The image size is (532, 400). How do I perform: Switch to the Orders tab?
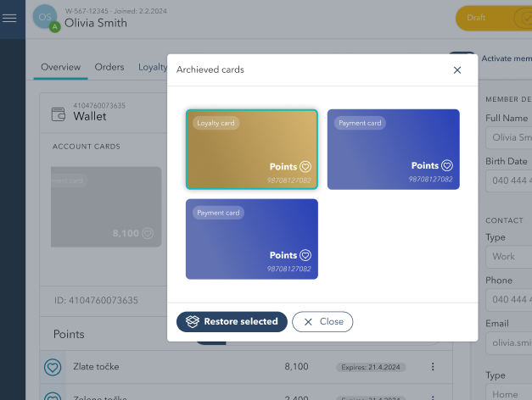click(x=109, y=67)
